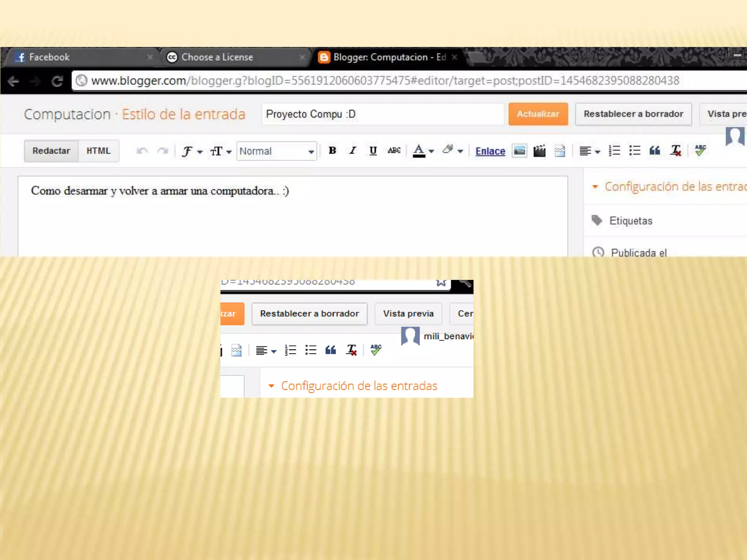
Task: Insert image using the picture icon
Action: pyautogui.click(x=519, y=151)
